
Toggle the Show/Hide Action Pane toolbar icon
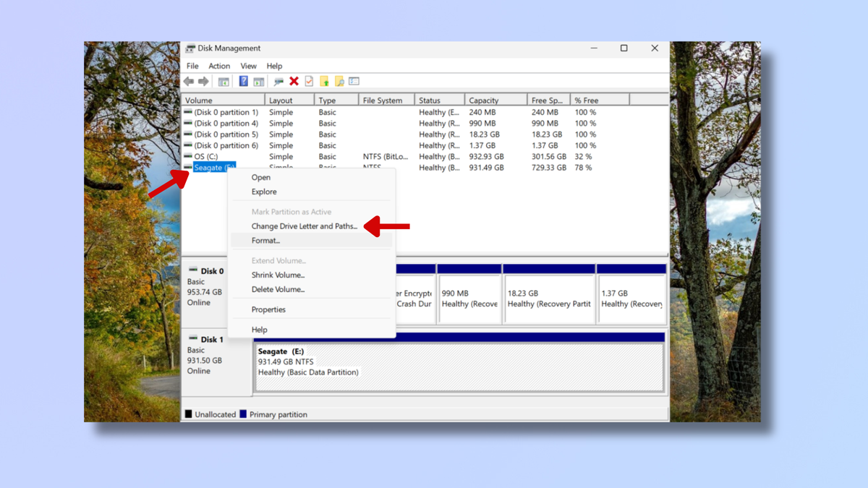pyautogui.click(x=257, y=81)
